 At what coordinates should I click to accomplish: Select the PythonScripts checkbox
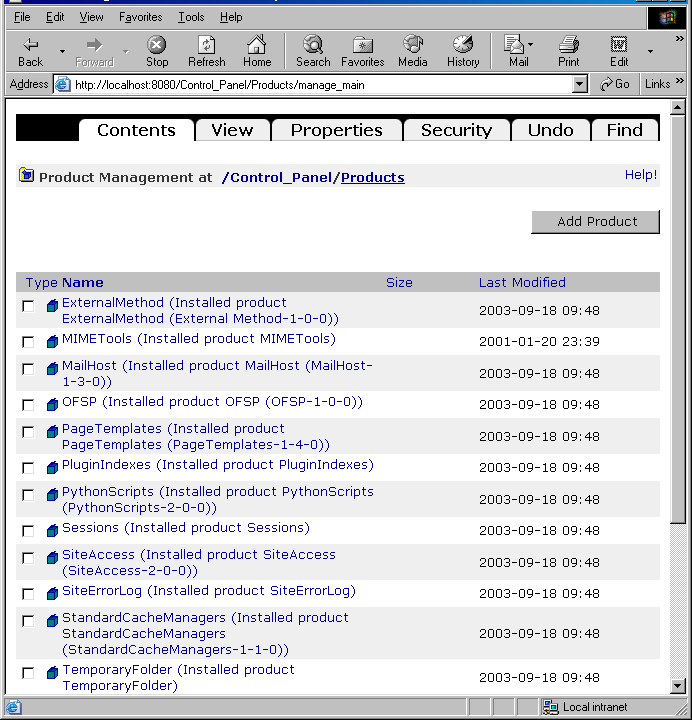coord(28,495)
